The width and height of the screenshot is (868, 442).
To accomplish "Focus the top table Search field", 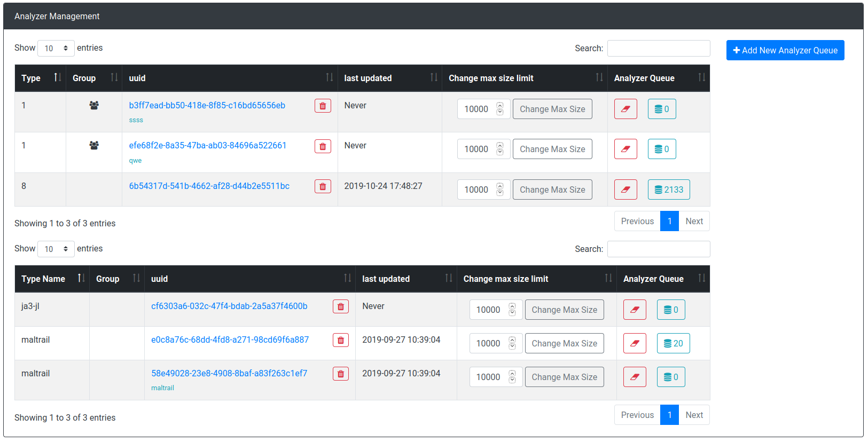I will (659, 48).
